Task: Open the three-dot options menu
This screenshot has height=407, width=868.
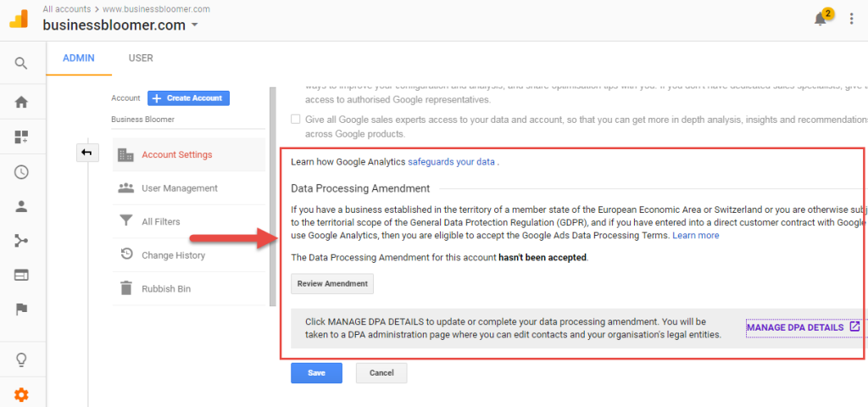Action: 851,19
